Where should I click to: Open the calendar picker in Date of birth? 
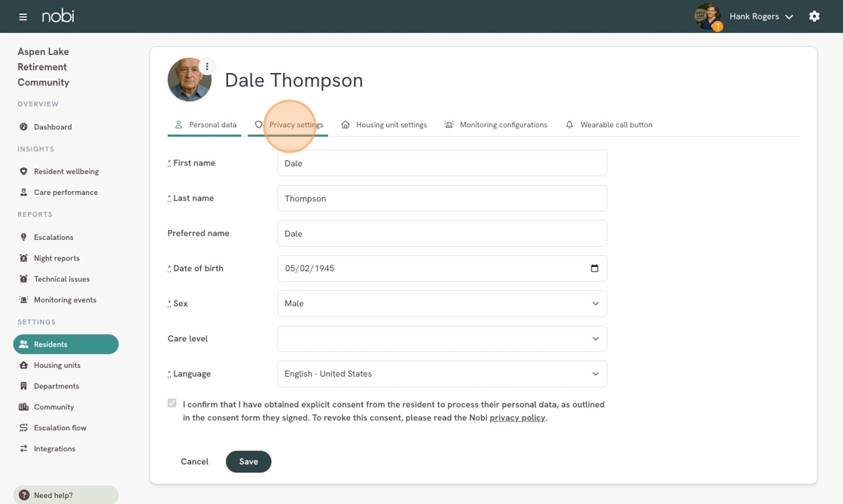point(594,268)
